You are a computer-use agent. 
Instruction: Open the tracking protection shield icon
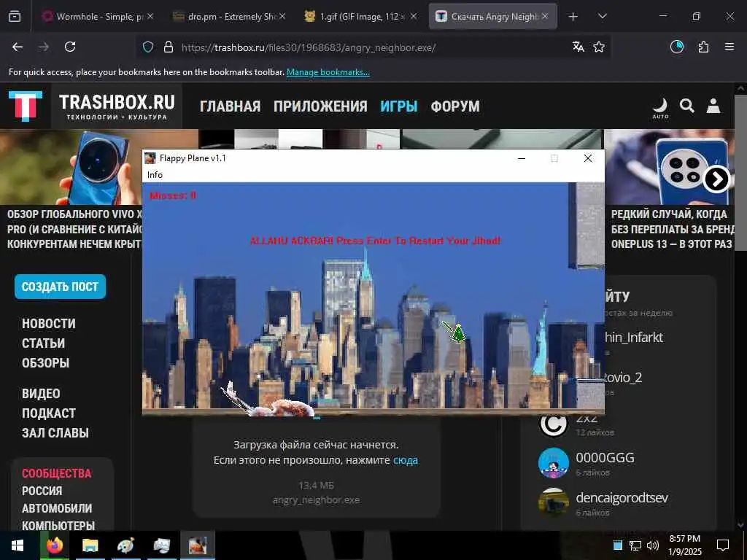pos(148,47)
